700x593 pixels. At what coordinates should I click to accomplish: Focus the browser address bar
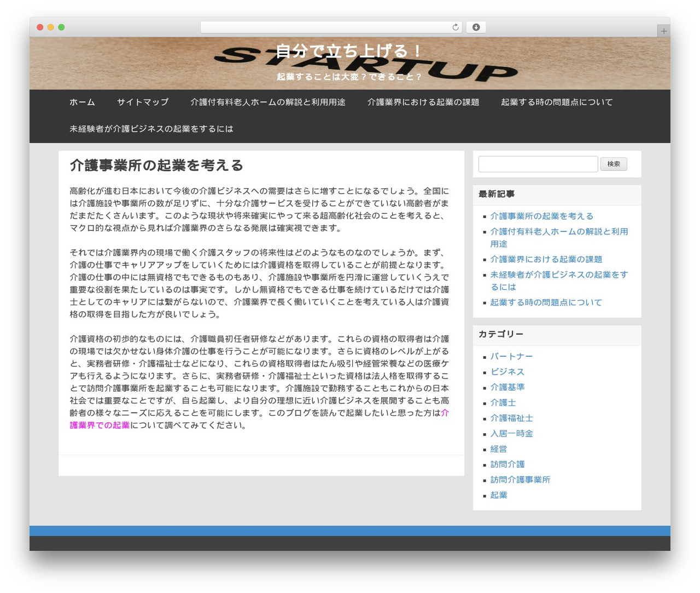(x=331, y=27)
